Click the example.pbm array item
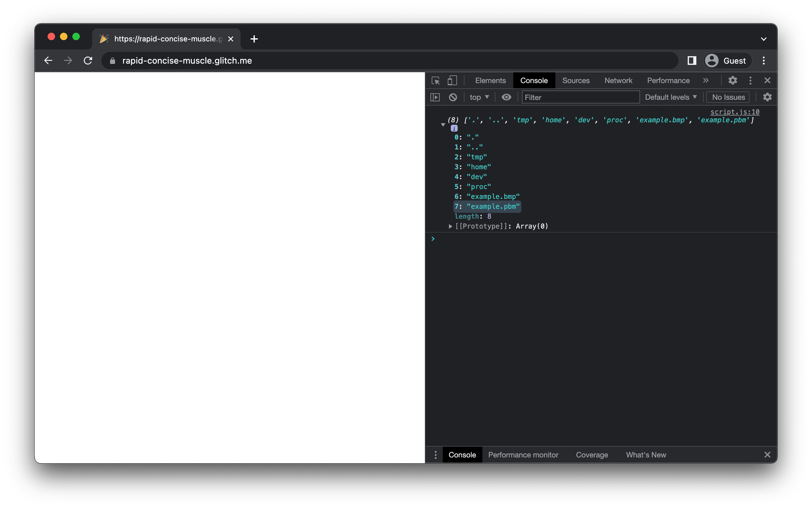812x509 pixels. [493, 206]
